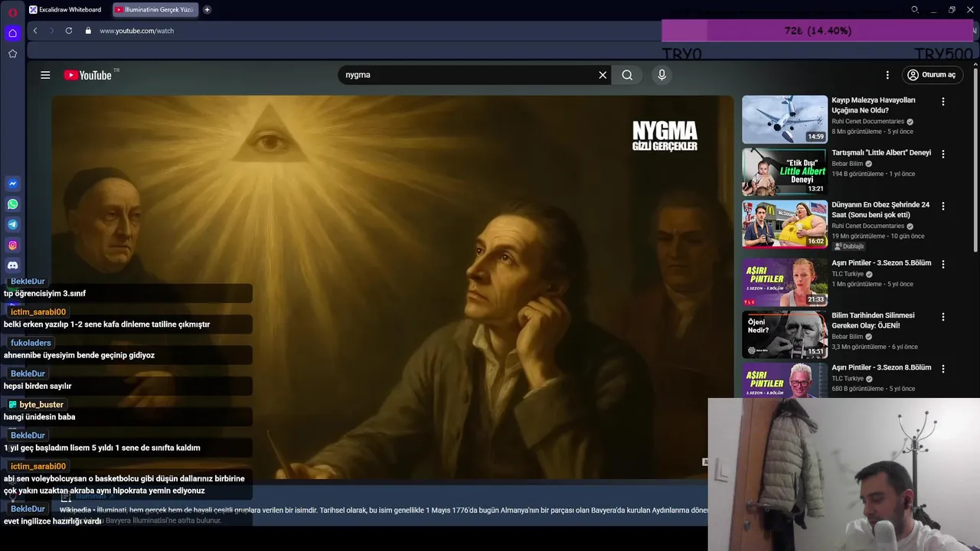The height and width of the screenshot is (551, 980).
Task: Open title Dünyanın En Obez Şehrinde 24 Saat
Action: coord(880,210)
